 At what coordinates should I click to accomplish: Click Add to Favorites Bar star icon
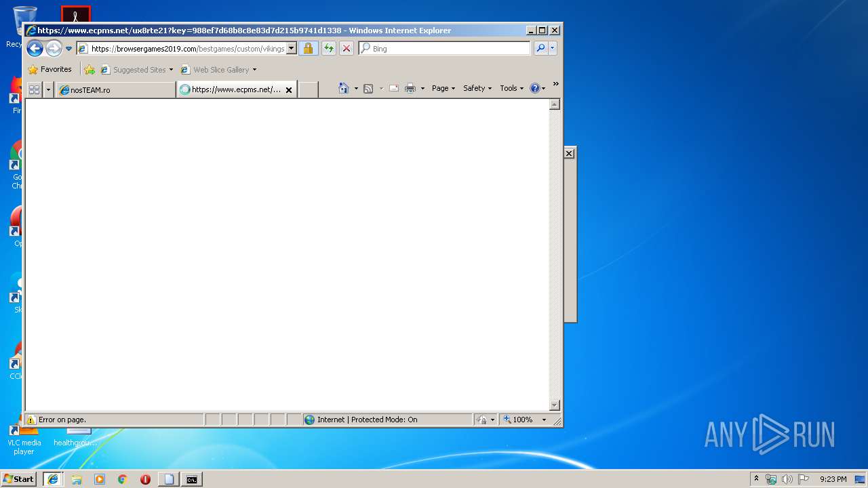coord(90,69)
